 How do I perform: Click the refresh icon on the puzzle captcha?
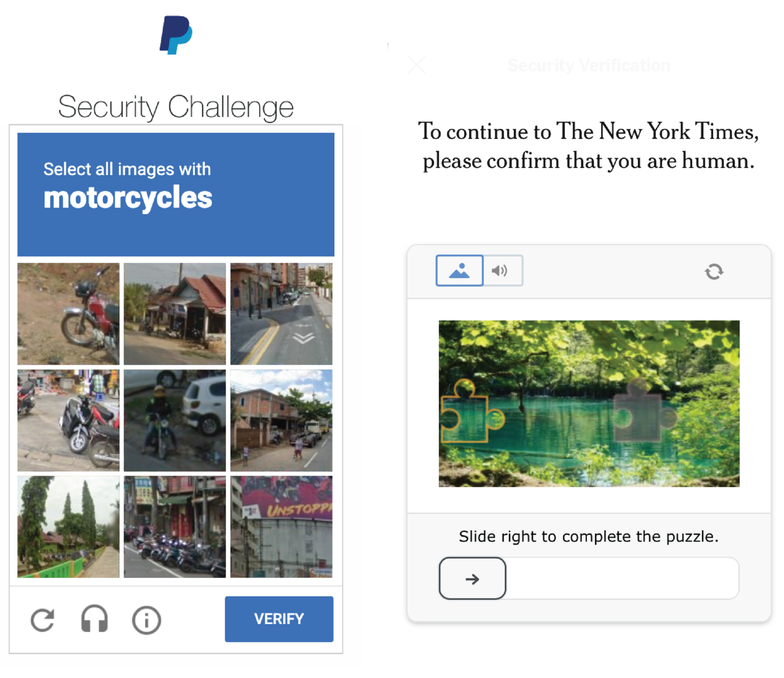[715, 272]
